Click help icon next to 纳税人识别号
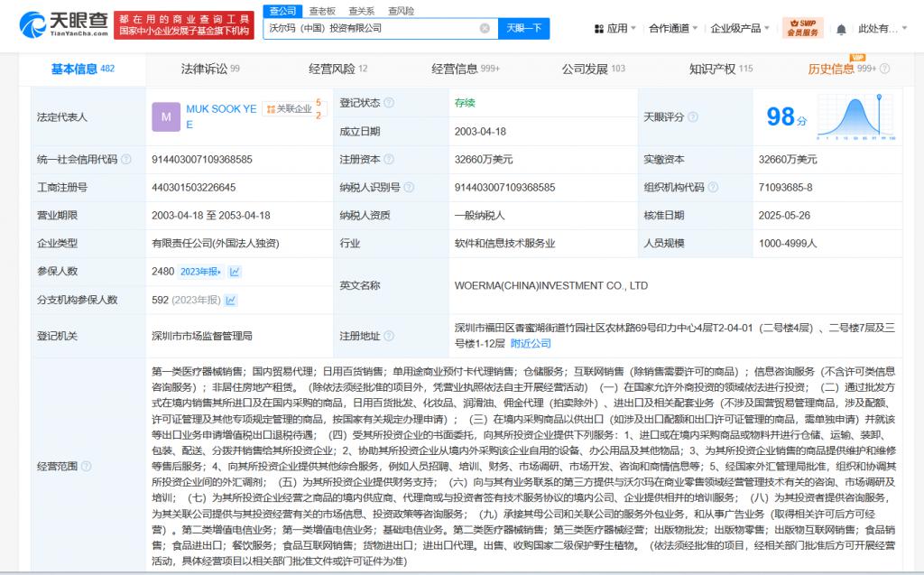 tap(409, 187)
